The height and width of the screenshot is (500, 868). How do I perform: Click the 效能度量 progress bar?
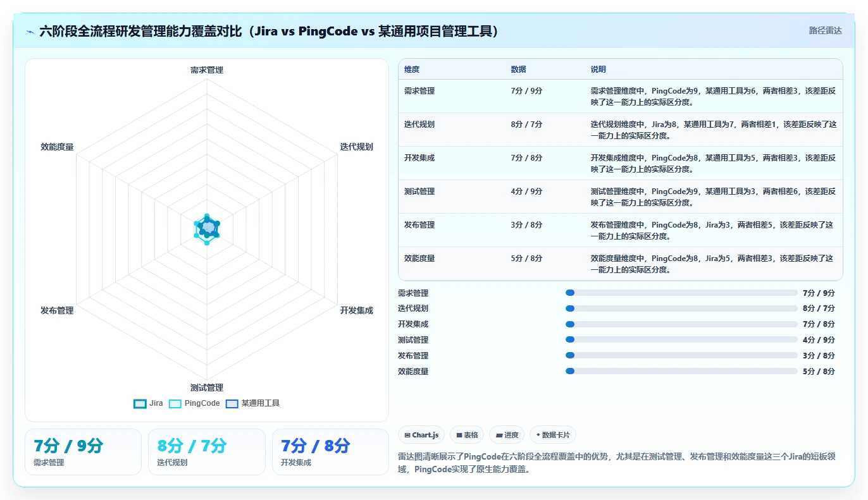click(x=681, y=371)
